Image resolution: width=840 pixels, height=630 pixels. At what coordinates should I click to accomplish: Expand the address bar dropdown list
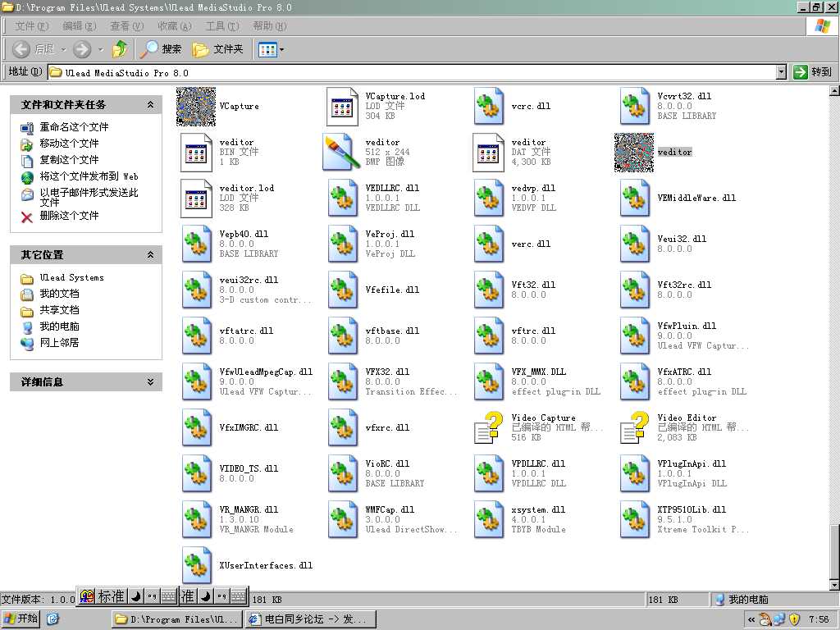pyautogui.click(x=781, y=72)
